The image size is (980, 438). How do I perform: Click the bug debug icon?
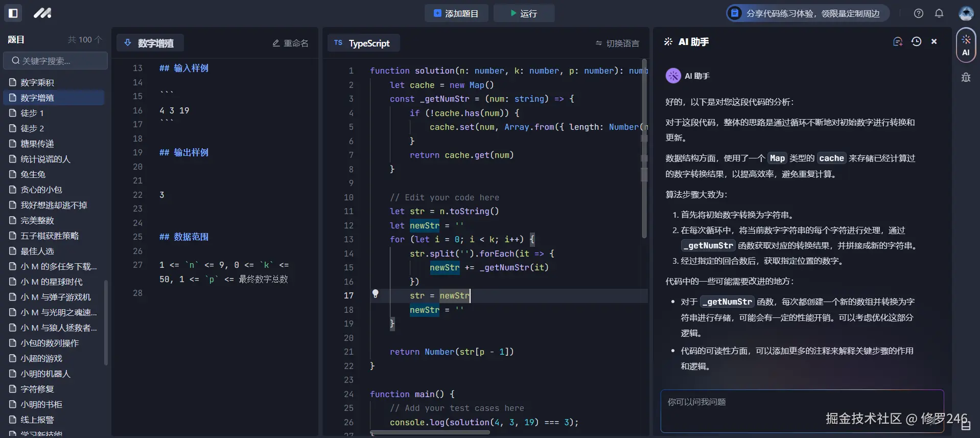(x=966, y=78)
